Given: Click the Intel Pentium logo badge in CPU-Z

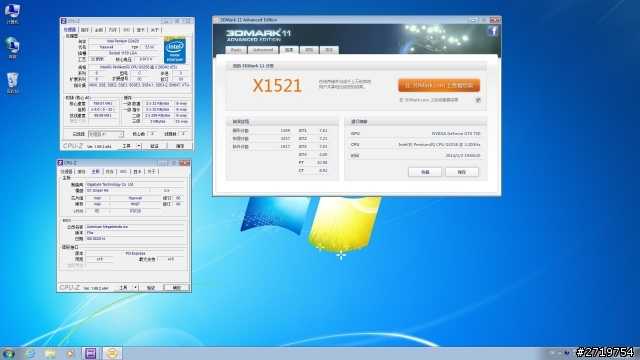Looking at the screenshot, I should pyautogui.click(x=175, y=50).
